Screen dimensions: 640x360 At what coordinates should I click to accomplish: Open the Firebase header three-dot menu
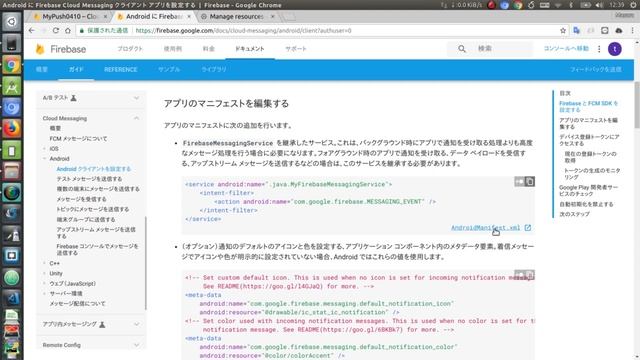pos(599,49)
